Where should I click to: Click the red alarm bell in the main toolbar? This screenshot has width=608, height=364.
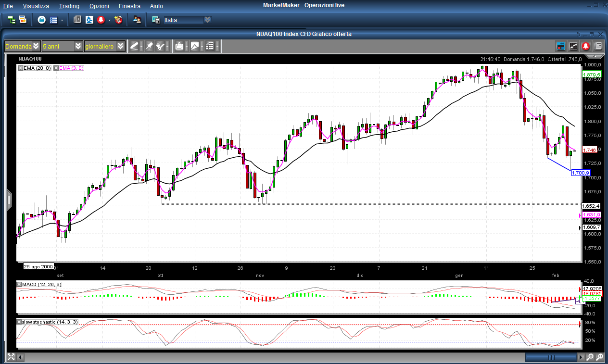click(101, 20)
